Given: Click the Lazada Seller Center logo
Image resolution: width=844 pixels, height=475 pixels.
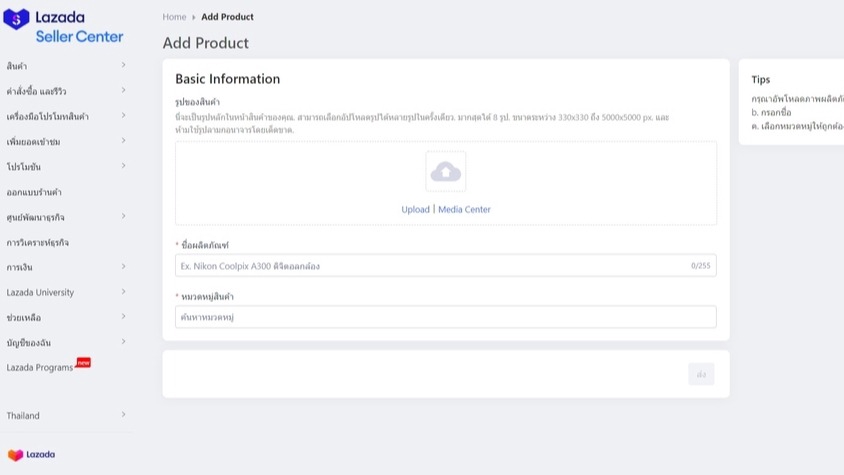Looking at the screenshot, I should pos(64,27).
